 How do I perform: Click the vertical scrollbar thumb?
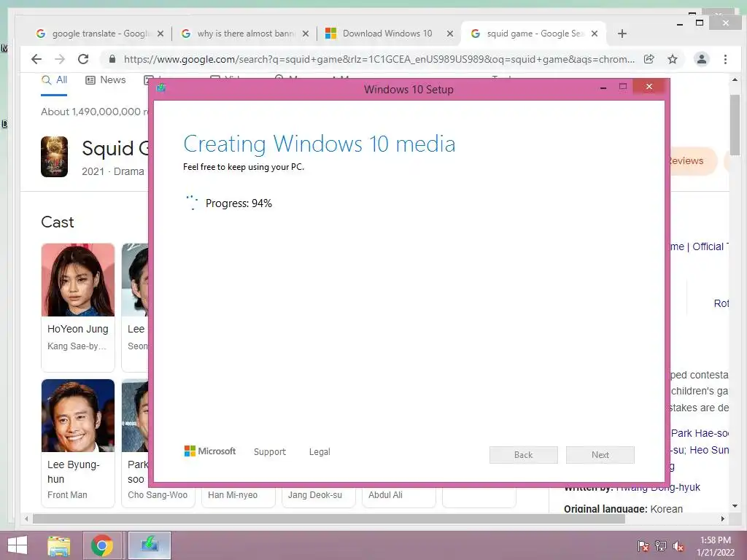[x=735, y=125]
